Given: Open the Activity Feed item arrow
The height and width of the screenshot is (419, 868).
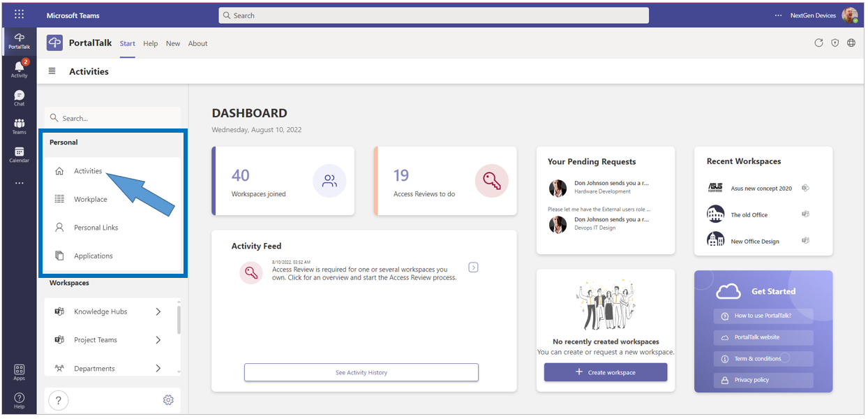Looking at the screenshot, I should pos(473,267).
